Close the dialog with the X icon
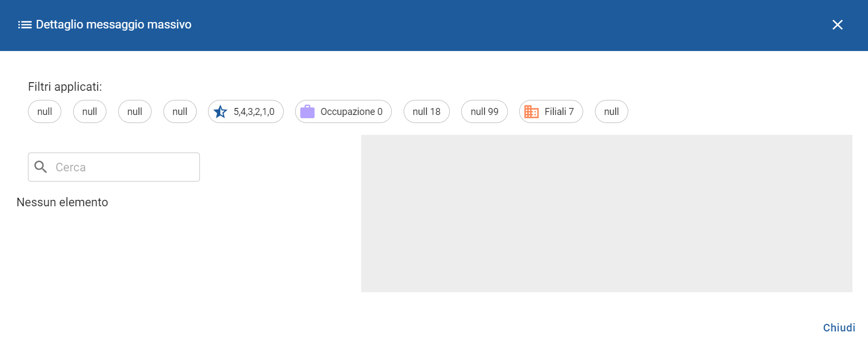Image resolution: width=868 pixels, height=347 pixels. 837,25
